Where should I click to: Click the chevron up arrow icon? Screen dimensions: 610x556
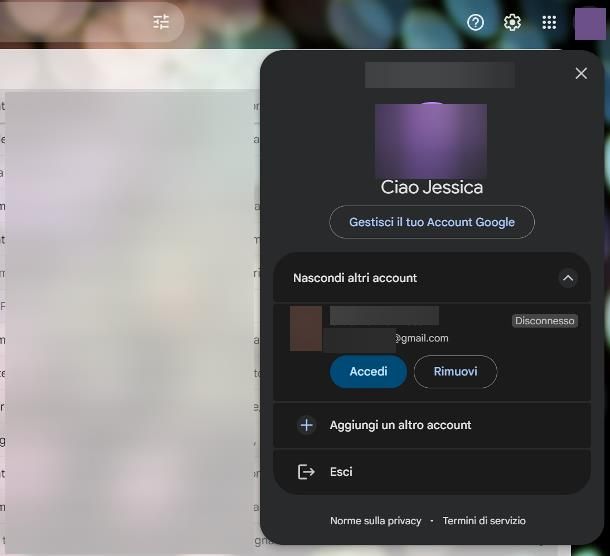568,278
